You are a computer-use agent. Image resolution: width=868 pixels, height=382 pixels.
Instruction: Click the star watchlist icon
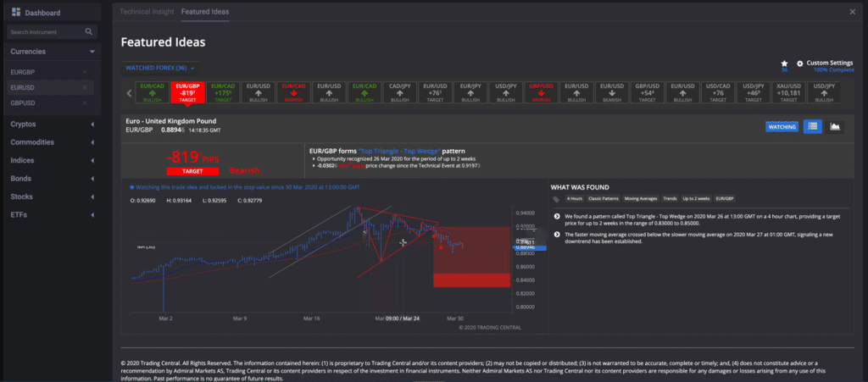click(784, 63)
